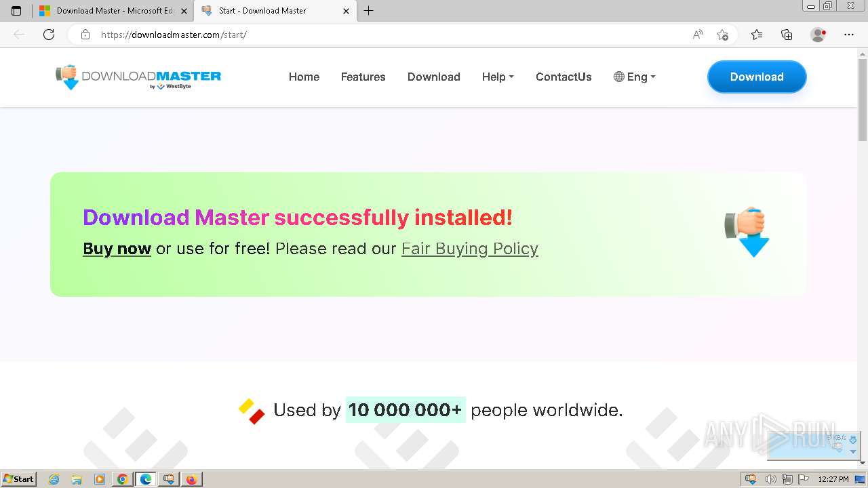868x488 pixels.
Task: Open the Favorites list icon
Action: tap(757, 35)
